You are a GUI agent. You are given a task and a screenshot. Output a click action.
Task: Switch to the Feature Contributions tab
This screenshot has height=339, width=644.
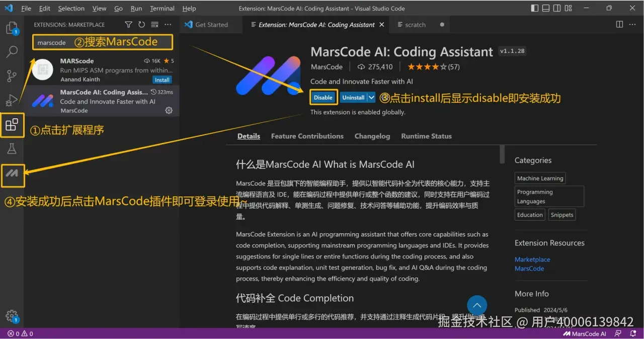[x=307, y=135]
